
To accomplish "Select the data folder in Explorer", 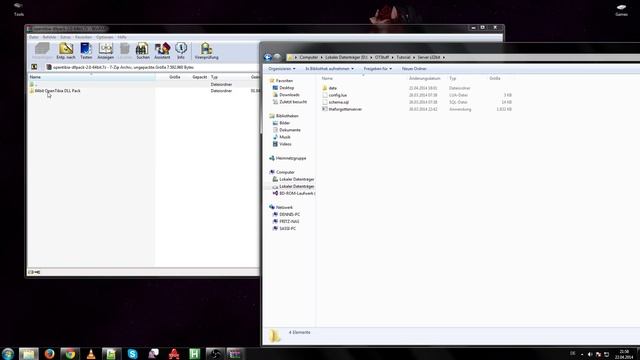I will pos(329,88).
